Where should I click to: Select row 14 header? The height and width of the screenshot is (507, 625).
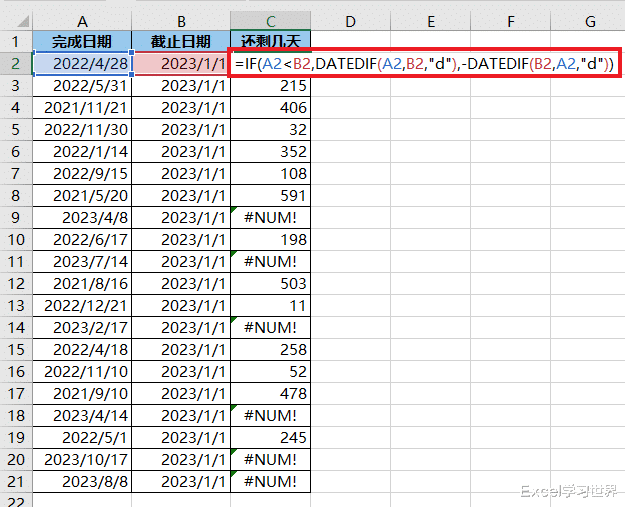click(16, 328)
